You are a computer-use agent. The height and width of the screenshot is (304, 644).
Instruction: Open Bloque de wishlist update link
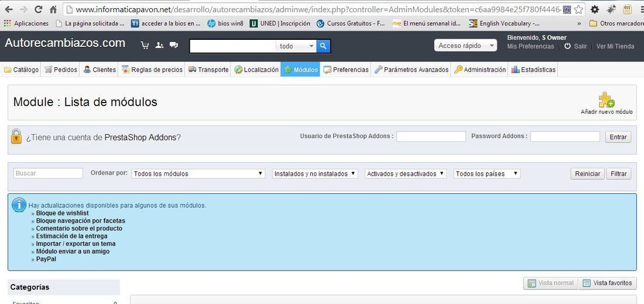63,213
